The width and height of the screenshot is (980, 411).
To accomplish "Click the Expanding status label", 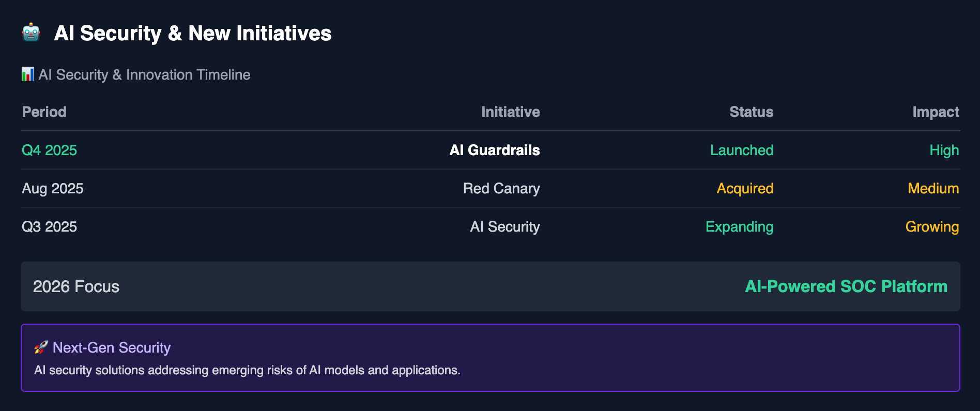I will click(740, 226).
